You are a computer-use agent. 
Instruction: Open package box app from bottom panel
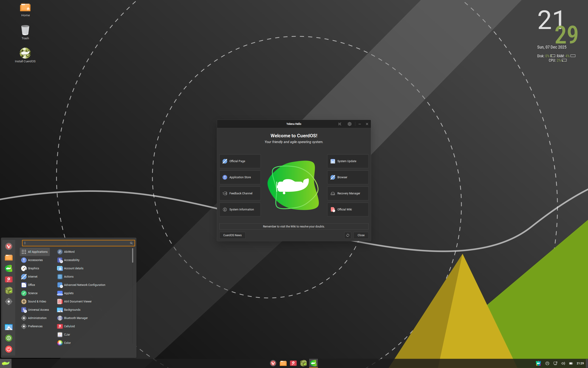(x=303, y=363)
